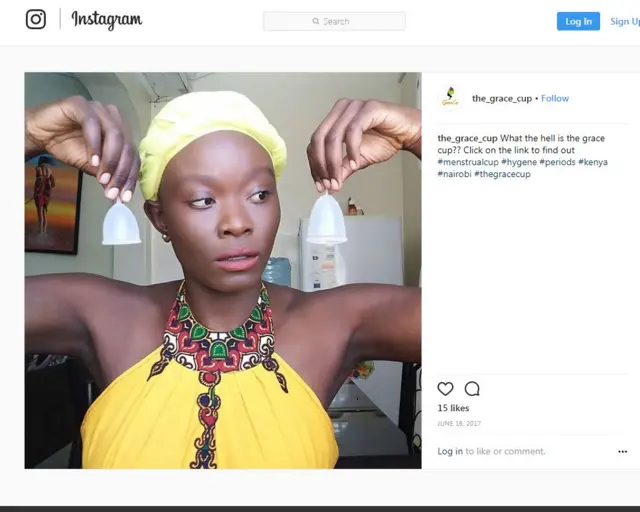Open the_grace_cup username in post header
This screenshot has height=512, width=640.
(x=502, y=98)
